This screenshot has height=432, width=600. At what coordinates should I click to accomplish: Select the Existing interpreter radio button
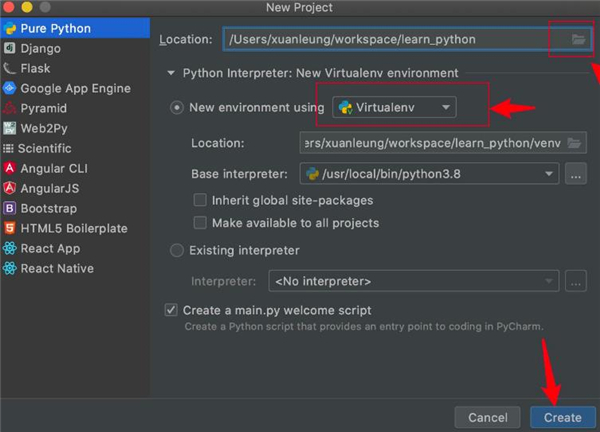coord(176,250)
